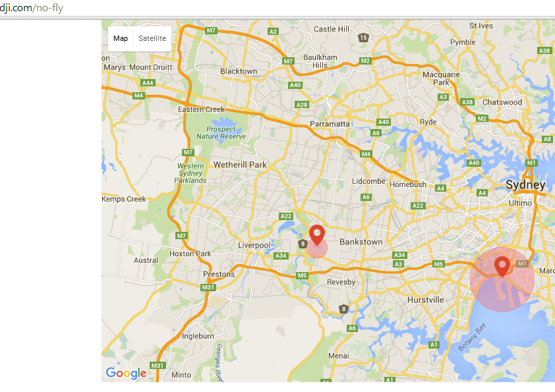Click the Parramatta place label
Screen dimensions: 555x392
click(330, 124)
